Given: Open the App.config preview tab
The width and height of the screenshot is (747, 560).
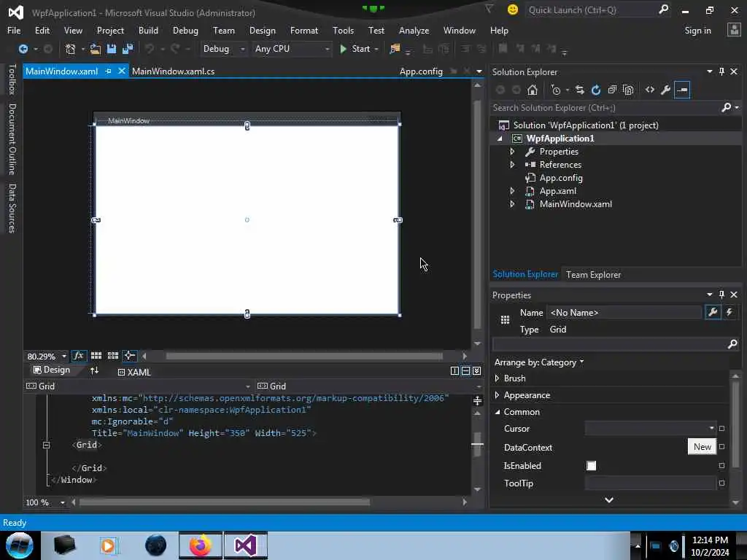Looking at the screenshot, I should click(421, 71).
